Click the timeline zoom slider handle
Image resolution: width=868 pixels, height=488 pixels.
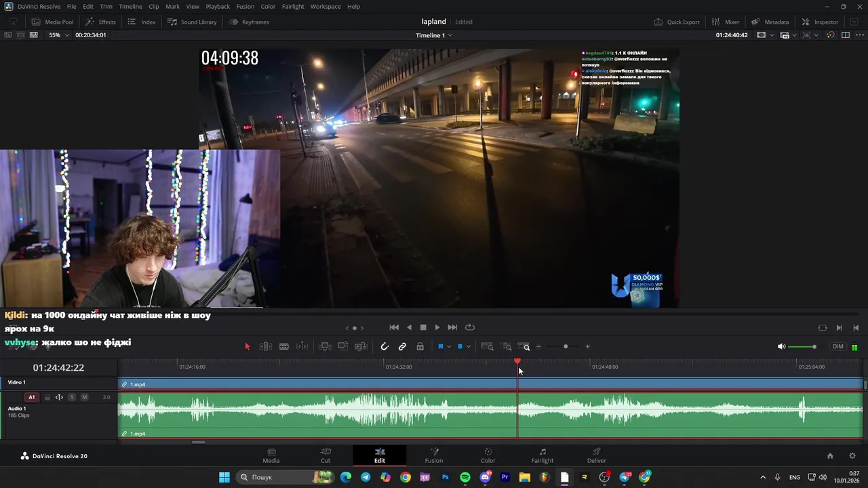[566, 346]
